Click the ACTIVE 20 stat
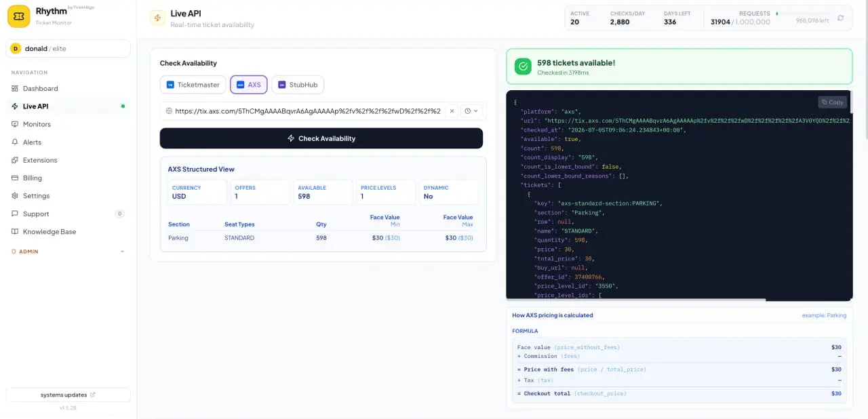868x419 pixels. click(x=580, y=18)
